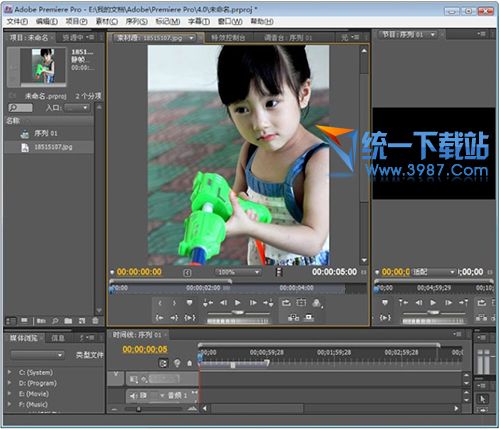Open the 素材 (Clip) menu
Viewport: 500px width, 430px height.
107,22
